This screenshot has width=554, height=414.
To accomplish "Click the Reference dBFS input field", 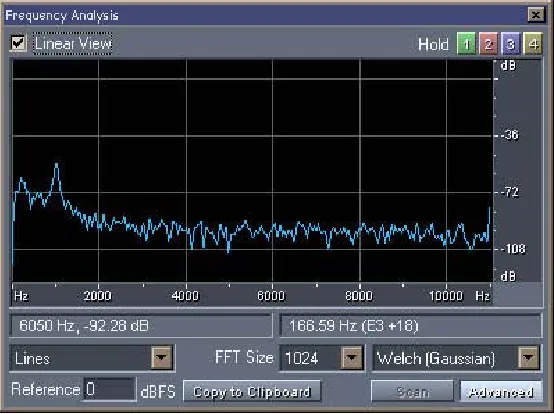I will tap(109, 389).
